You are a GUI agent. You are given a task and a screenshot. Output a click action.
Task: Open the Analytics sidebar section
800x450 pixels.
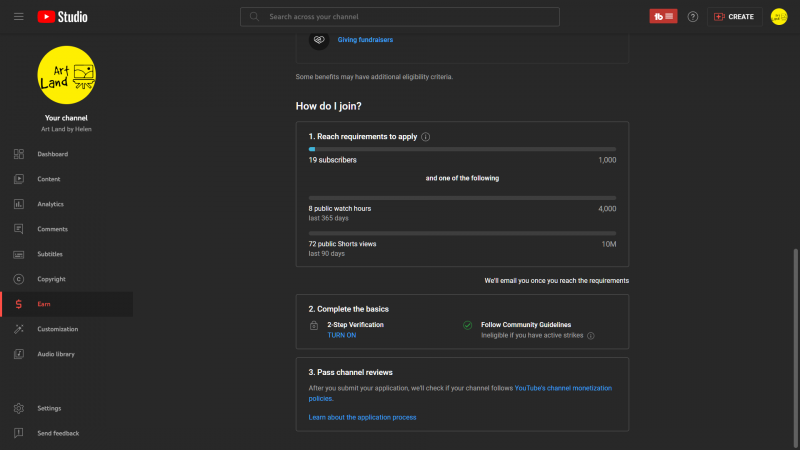[50, 204]
